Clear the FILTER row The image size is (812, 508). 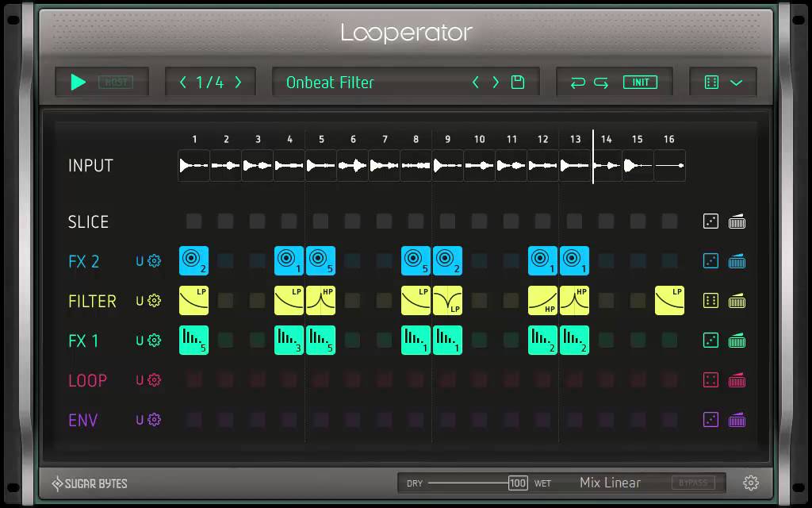737,301
